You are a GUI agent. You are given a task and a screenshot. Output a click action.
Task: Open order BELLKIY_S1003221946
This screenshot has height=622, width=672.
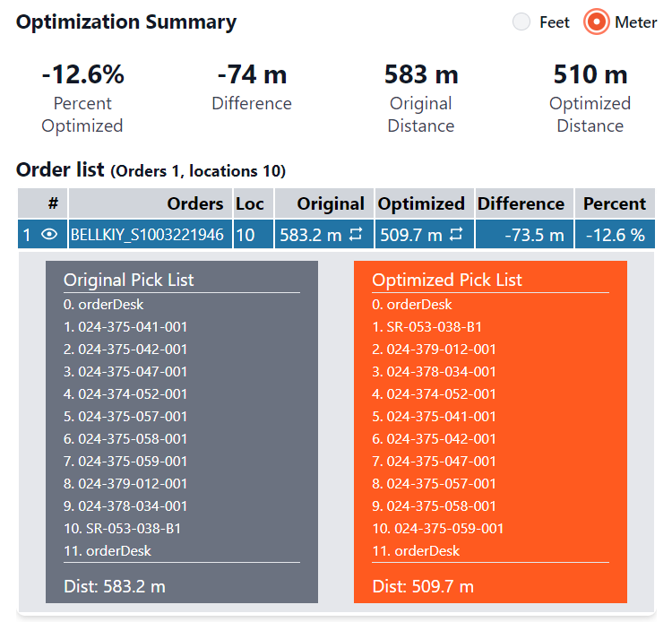147,235
